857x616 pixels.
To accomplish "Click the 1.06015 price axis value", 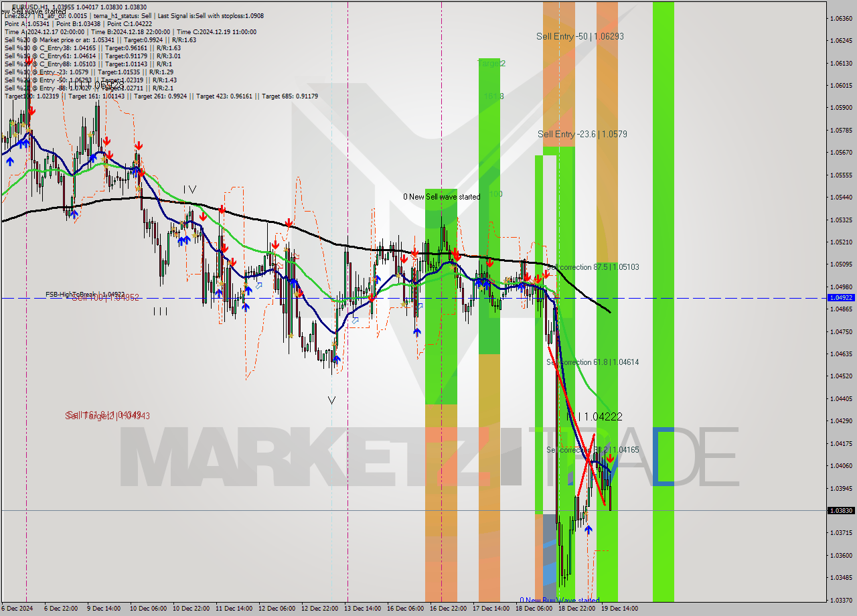I will click(x=841, y=85).
